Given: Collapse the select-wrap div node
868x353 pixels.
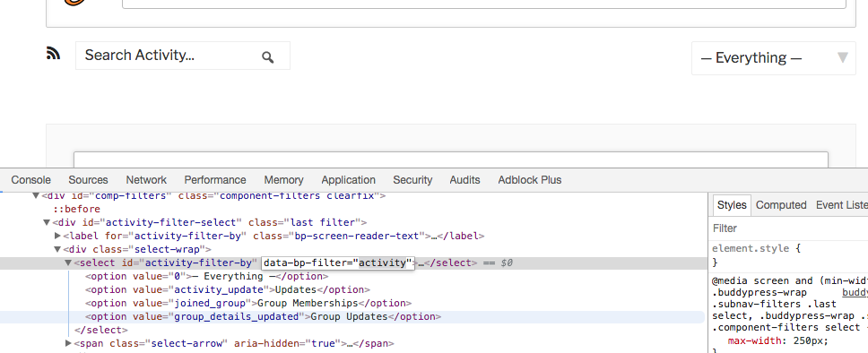Looking at the screenshot, I should [x=57, y=250].
